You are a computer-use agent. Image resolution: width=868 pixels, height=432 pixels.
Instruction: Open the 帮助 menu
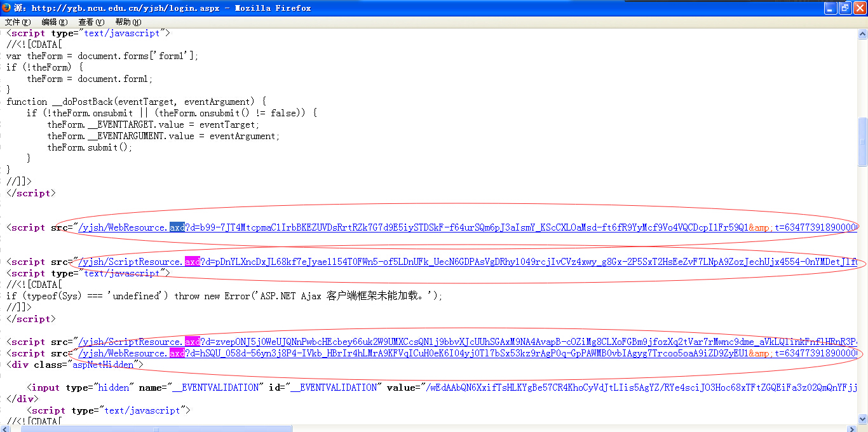point(128,22)
